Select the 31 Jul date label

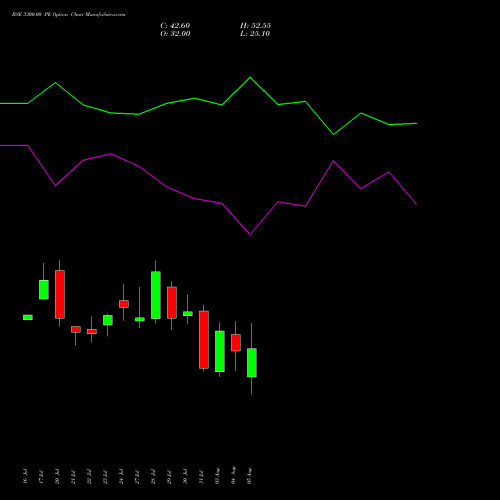(201, 476)
